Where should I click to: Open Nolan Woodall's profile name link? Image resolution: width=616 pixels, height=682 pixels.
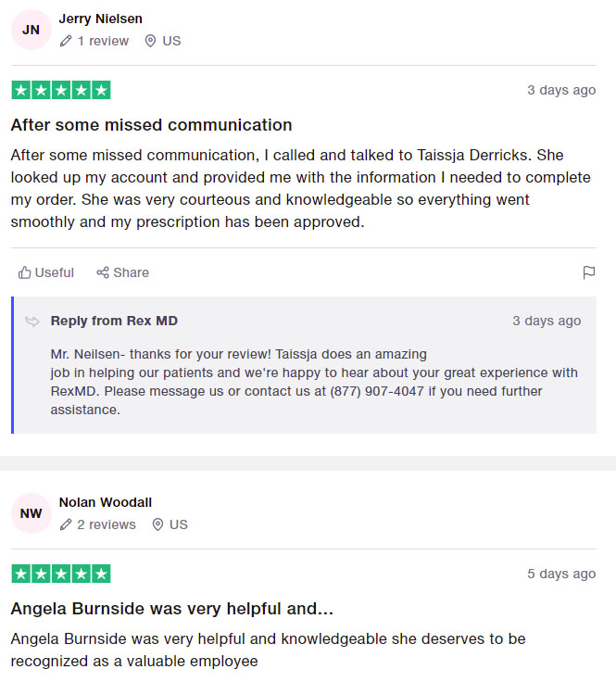[105, 502]
